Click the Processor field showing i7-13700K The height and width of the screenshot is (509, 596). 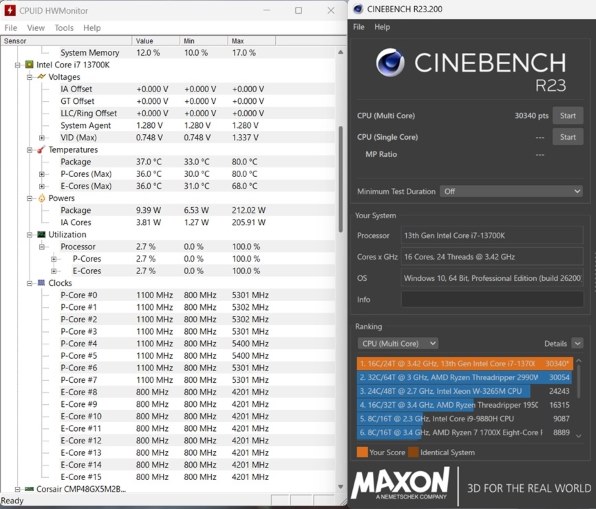492,236
